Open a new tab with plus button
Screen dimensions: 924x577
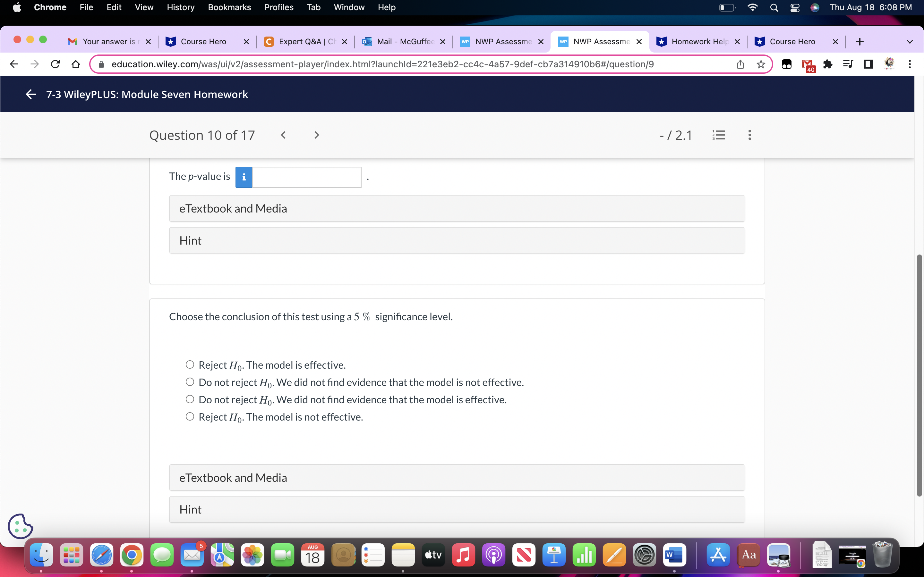pyautogui.click(x=860, y=42)
